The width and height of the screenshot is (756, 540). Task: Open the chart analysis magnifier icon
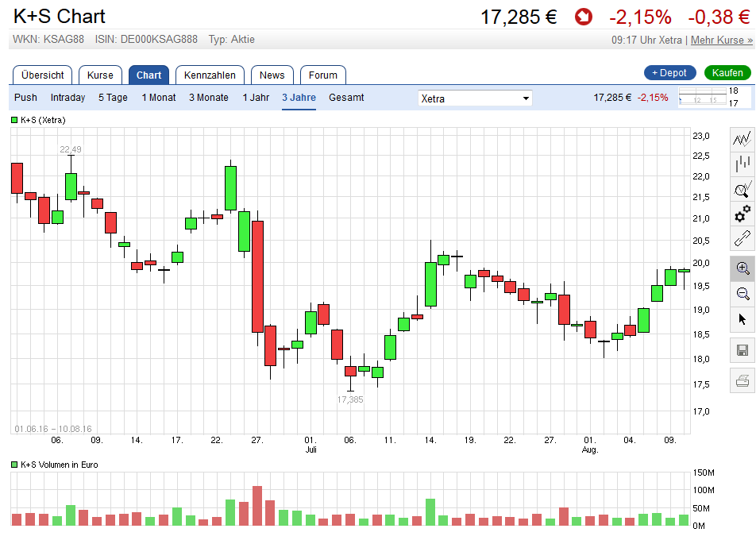742,189
